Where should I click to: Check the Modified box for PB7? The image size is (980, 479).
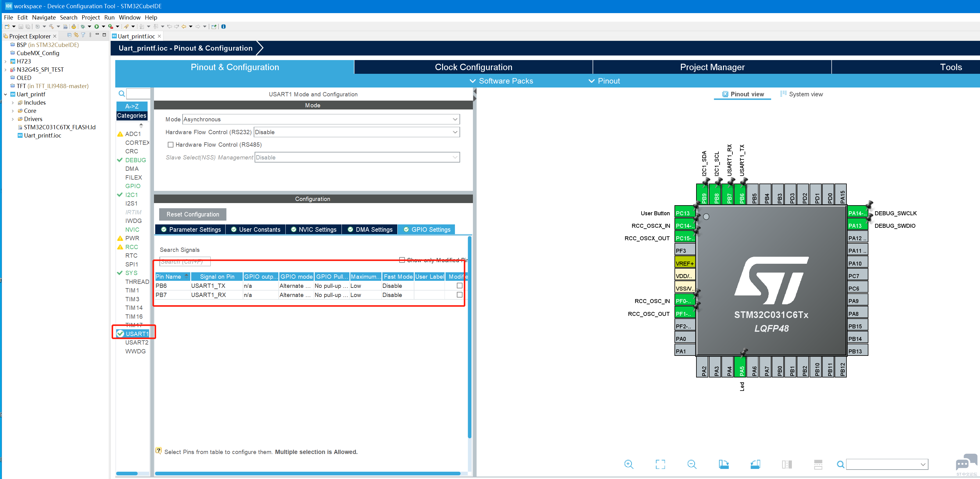(460, 295)
